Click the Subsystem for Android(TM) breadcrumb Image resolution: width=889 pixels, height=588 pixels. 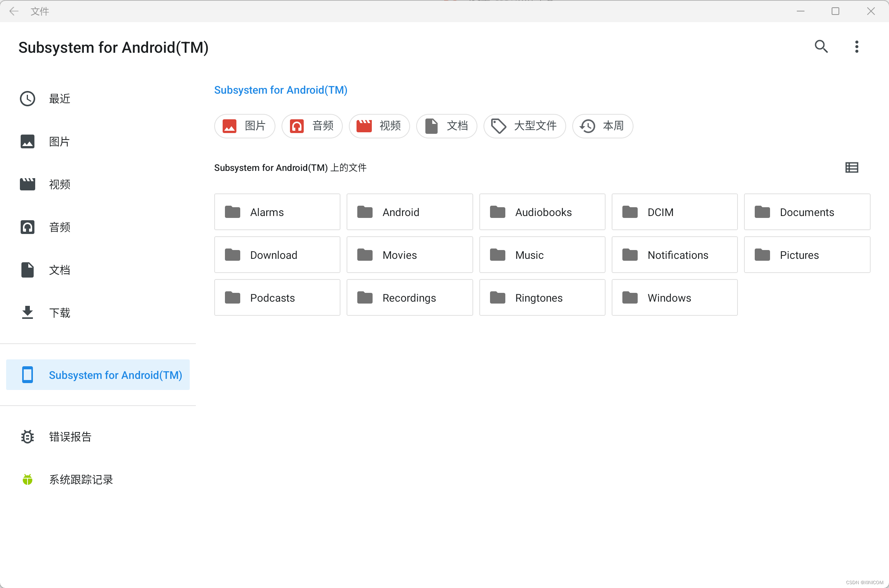click(x=280, y=90)
